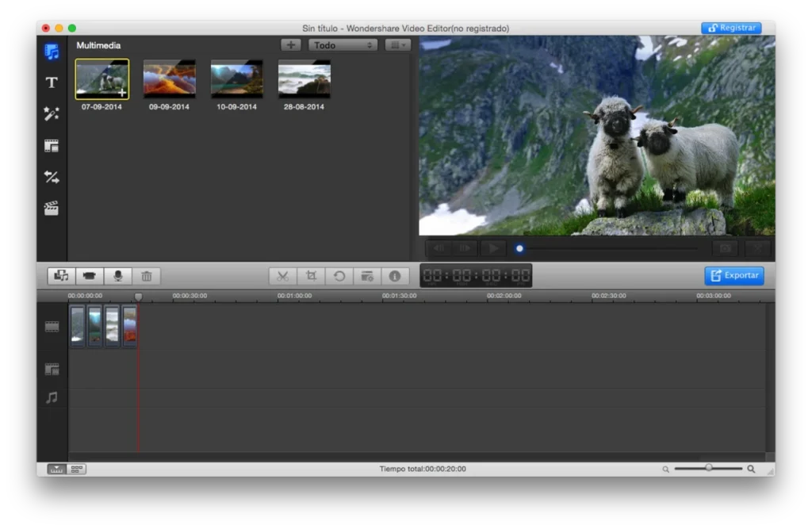Click the rotate clip icon
The width and height of the screenshot is (812, 529).
pyautogui.click(x=339, y=275)
